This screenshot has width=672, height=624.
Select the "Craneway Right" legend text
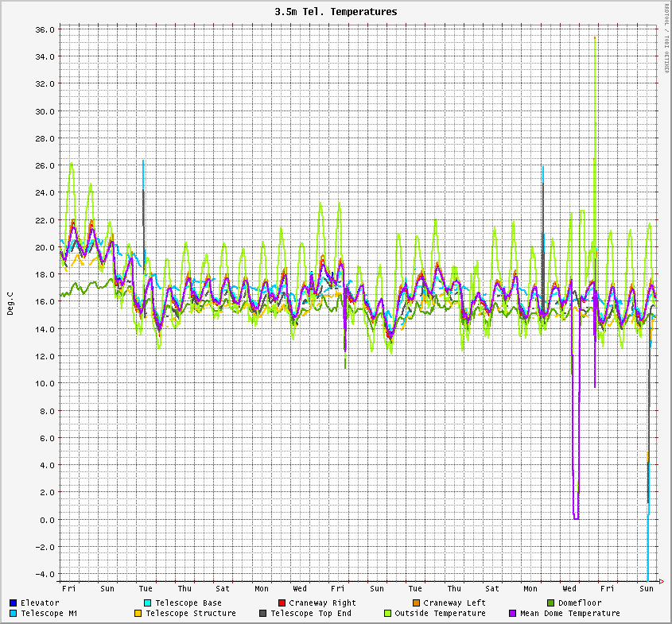322,603
